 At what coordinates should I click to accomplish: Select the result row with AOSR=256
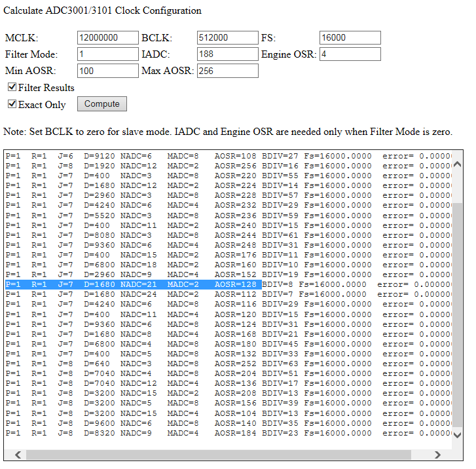pyautogui.click(x=229, y=166)
